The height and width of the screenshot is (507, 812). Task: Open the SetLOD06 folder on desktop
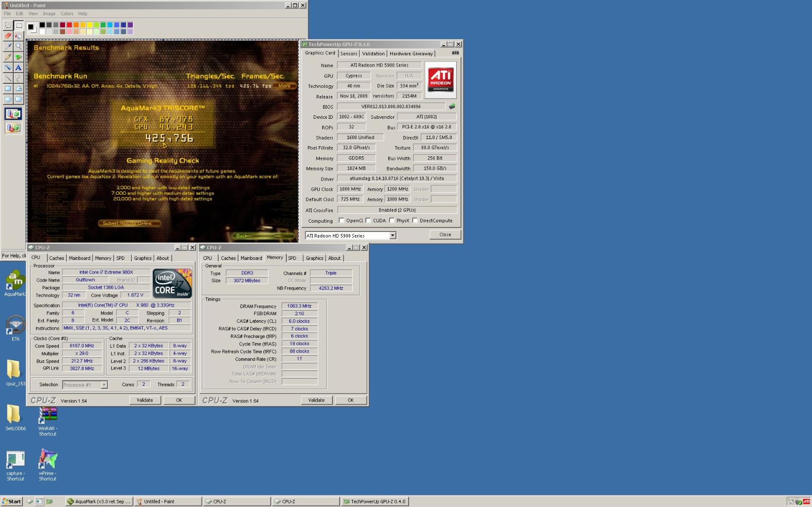[x=15, y=417]
